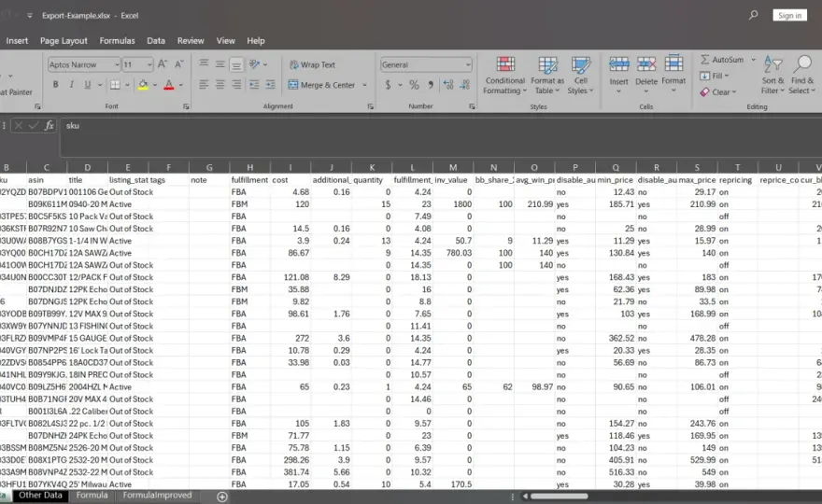Image resolution: width=822 pixels, height=504 pixels.
Task: Increase font size
Action: pos(163,64)
